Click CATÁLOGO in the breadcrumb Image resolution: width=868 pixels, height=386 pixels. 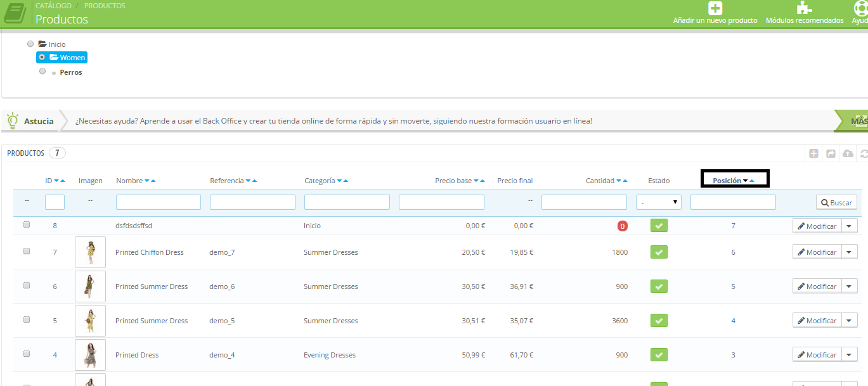[x=53, y=6]
